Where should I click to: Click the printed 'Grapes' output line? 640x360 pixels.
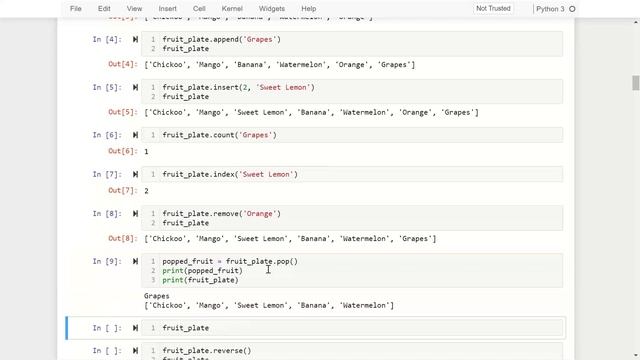tap(157, 296)
